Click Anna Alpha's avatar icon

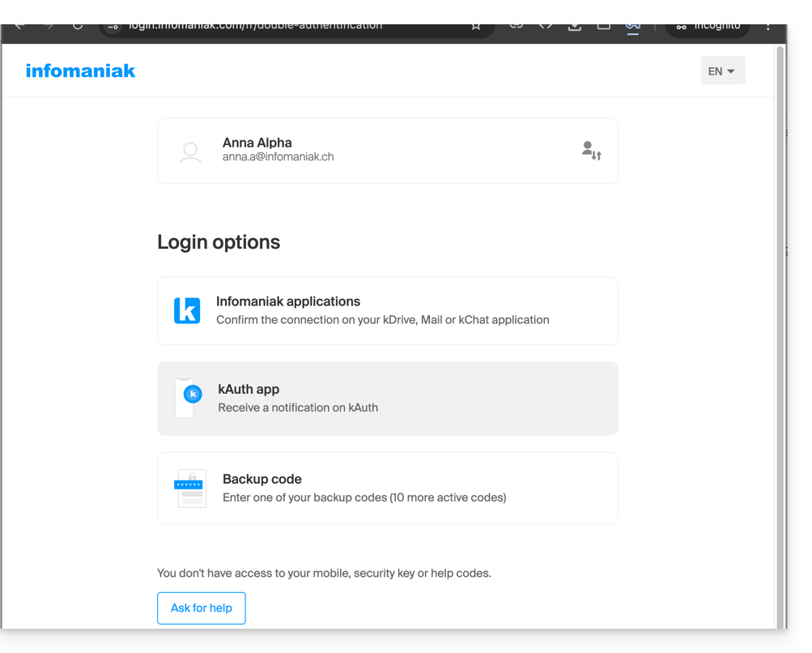click(x=190, y=152)
